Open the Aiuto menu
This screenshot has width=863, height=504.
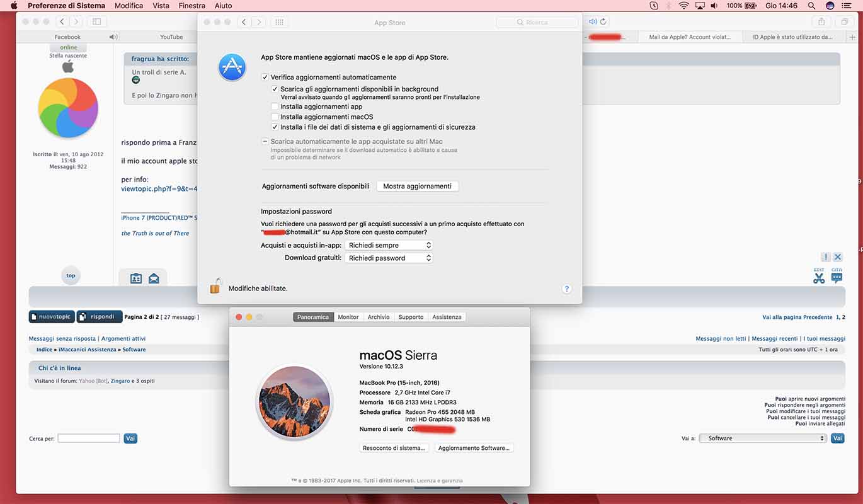tap(223, 6)
